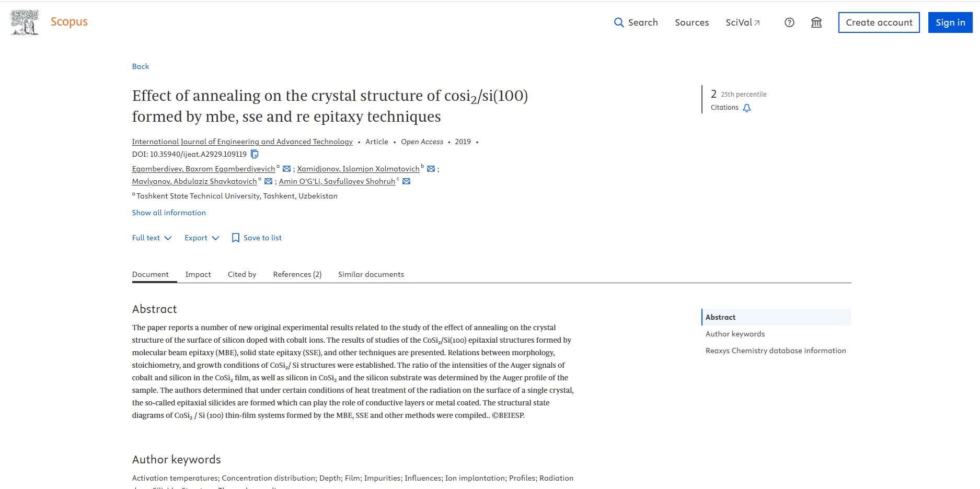Image resolution: width=980 pixels, height=489 pixels.
Task: Expand the Full text dropdown
Action: pos(152,238)
